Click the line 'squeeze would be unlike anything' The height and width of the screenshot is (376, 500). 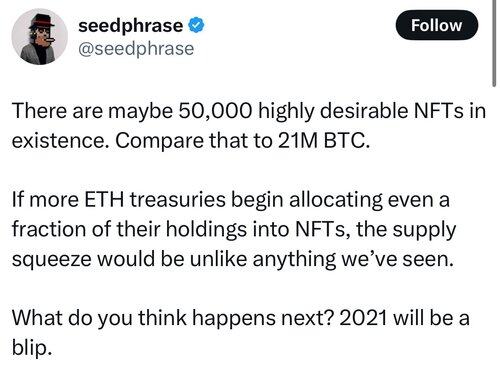point(174,260)
